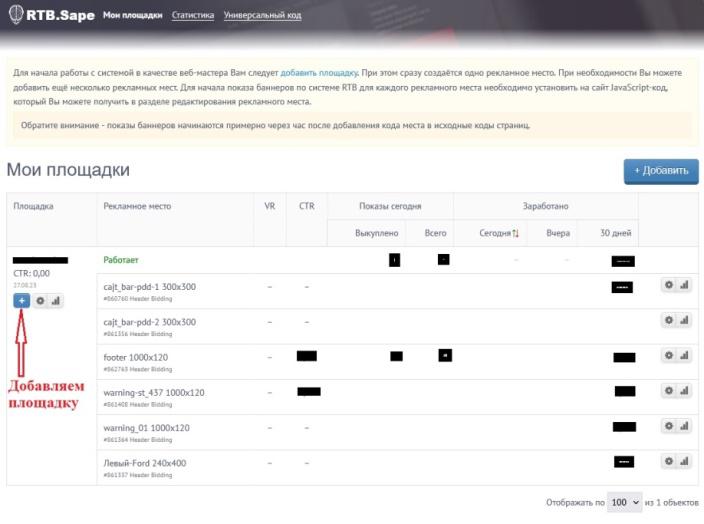Open statistics chart for cajt_bar-pdd-2 300x300
Viewport: 704px width, 524px height.
pos(684,320)
